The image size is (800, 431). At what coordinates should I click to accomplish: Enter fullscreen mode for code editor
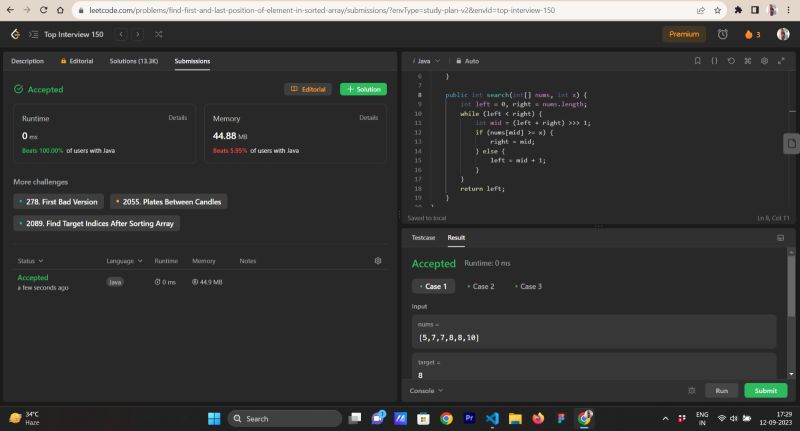[780, 61]
